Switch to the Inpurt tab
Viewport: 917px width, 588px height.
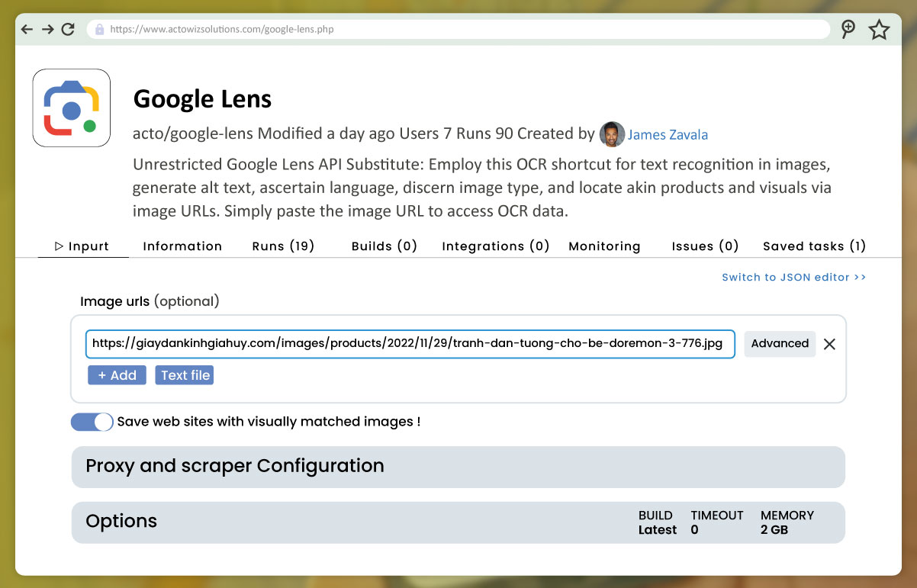[82, 246]
